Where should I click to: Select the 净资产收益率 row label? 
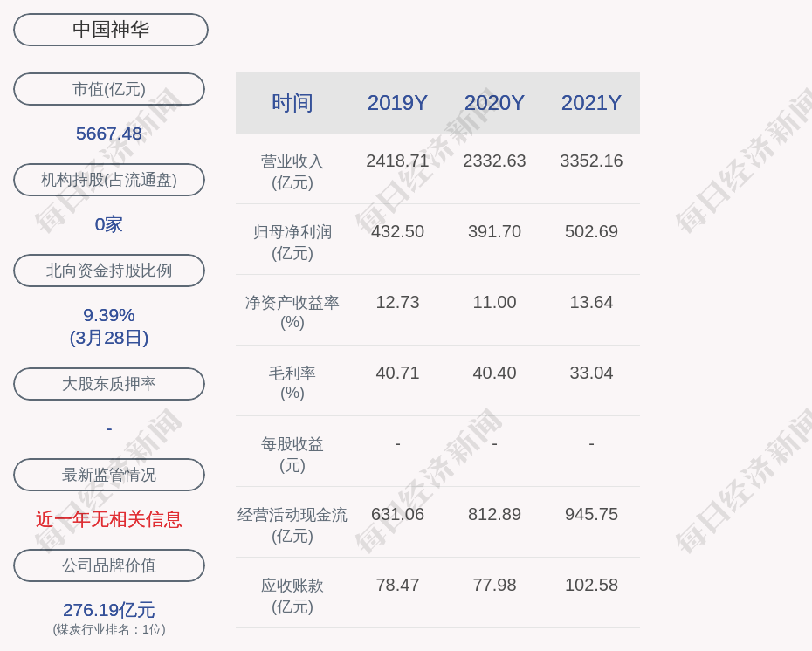(x=292, y=312)
